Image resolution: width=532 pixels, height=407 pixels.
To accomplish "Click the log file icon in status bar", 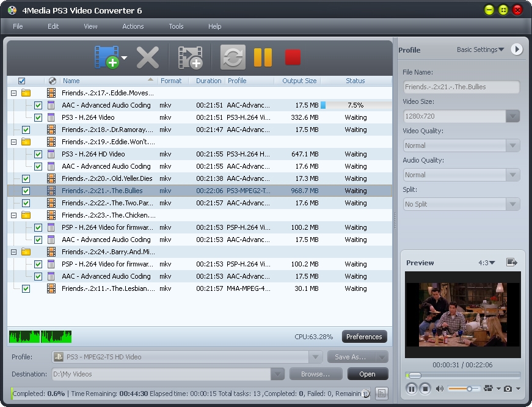I will coord(382,394).
